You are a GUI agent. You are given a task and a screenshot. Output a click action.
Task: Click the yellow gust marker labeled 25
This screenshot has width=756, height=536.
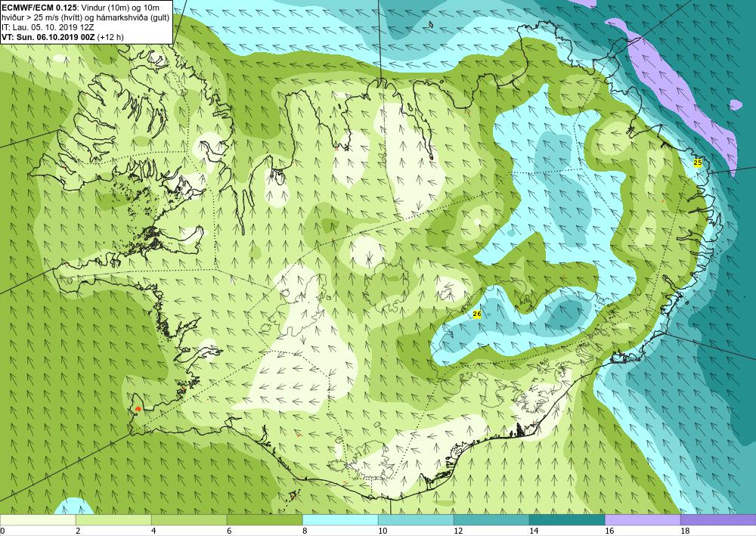tap(697, 163)
